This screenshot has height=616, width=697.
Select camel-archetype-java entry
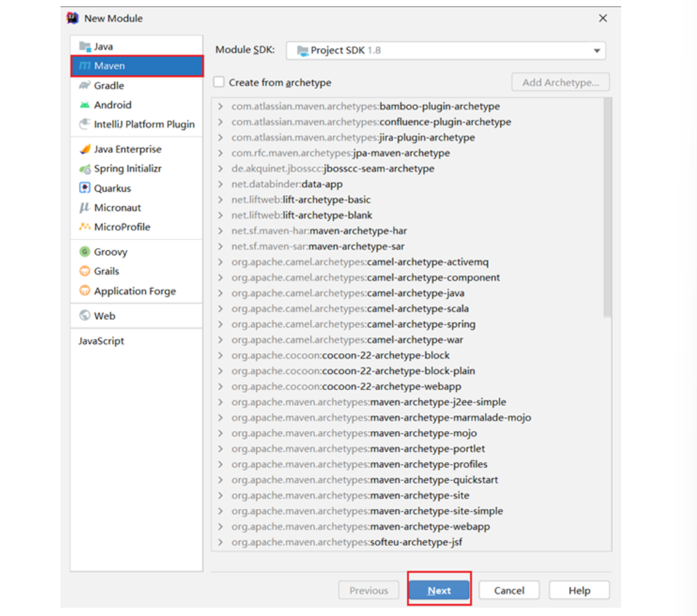(x=348, y=293)
